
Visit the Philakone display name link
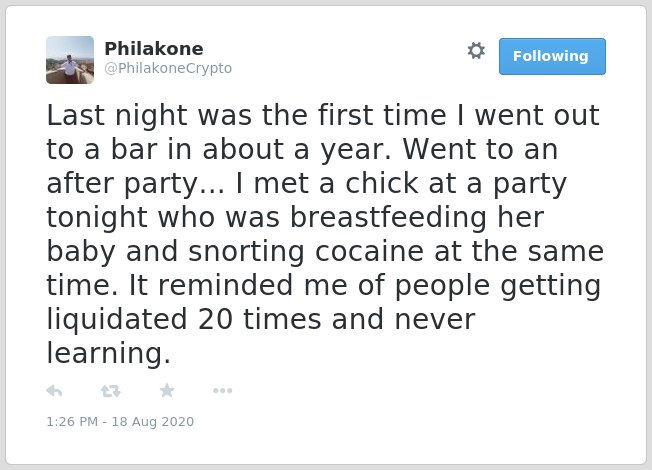(x=154, y=49)
